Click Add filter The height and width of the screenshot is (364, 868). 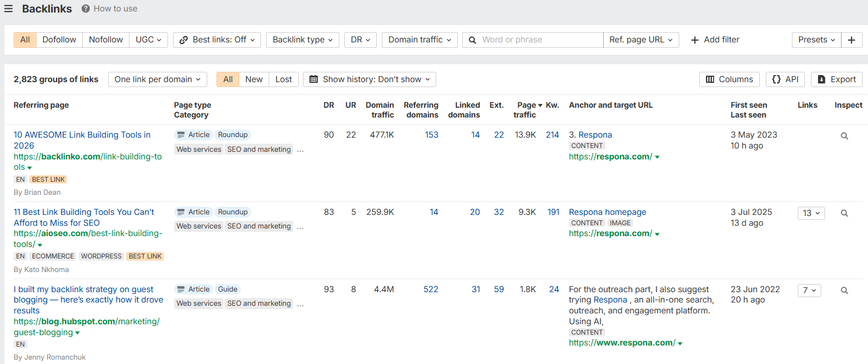(715, 40)
